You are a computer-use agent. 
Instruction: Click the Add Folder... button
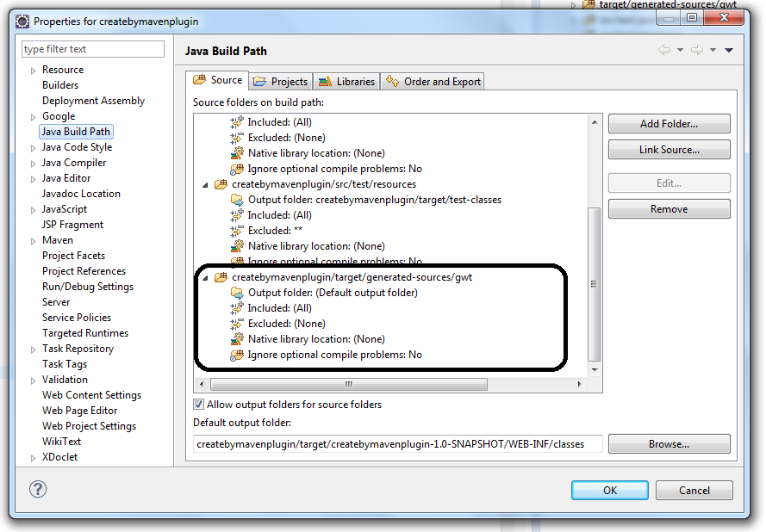tap(669, 123)
